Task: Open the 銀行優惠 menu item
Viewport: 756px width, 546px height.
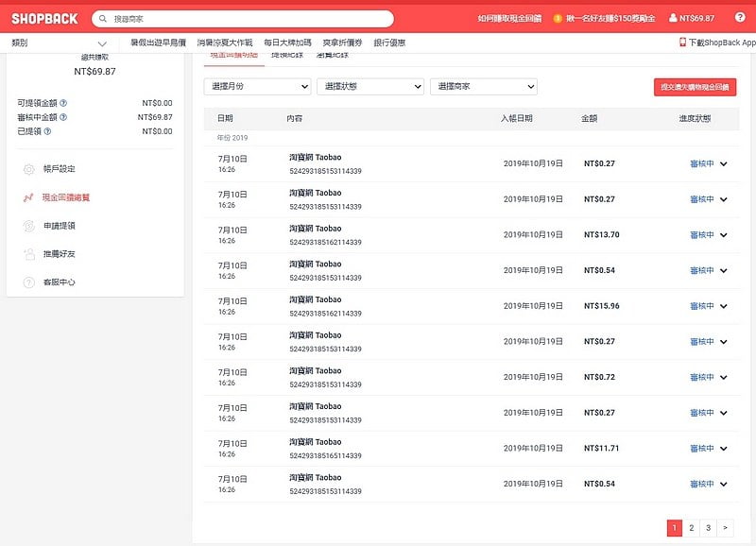Action: tap(389, 43)
